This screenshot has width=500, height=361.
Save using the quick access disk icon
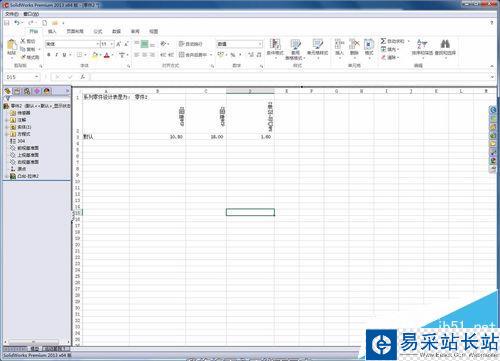tap(7, 23)
